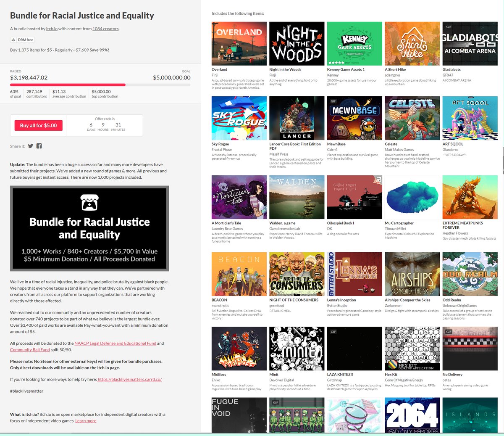
Task: Open the Gladiabots AI Combat Arena thumbnail
Action: 470,44
